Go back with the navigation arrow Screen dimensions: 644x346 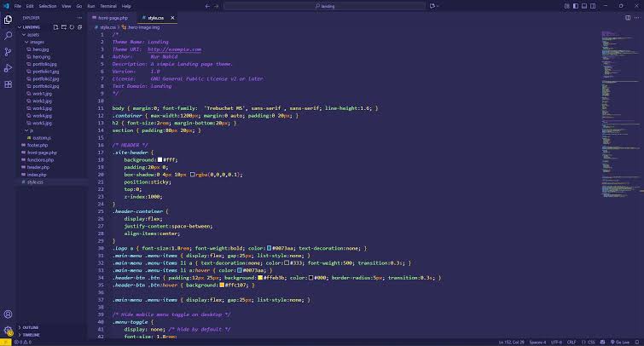coord(207,6)
